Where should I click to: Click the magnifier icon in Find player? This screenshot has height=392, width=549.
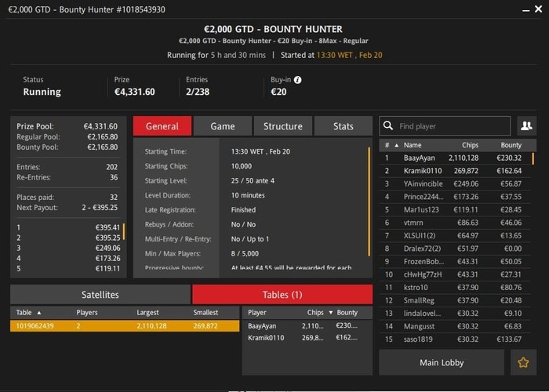(388, 125)
